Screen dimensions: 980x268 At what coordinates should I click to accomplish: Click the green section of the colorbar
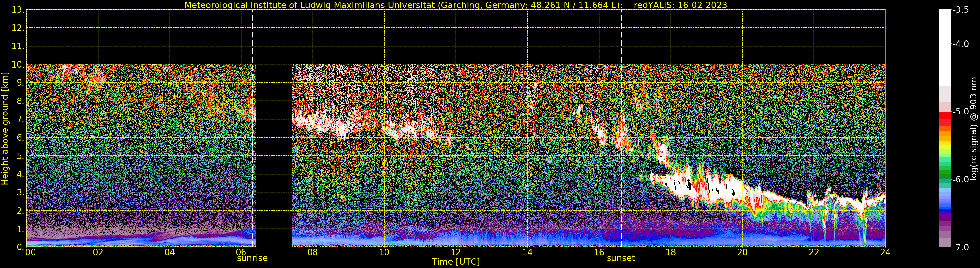(945, 169)
